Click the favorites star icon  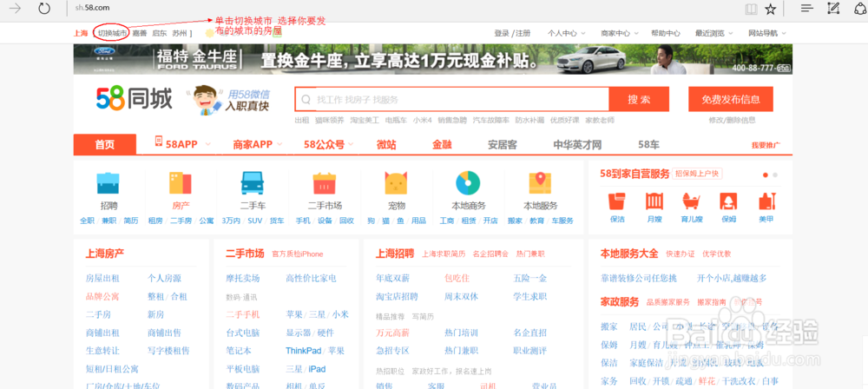click(770, 9)
